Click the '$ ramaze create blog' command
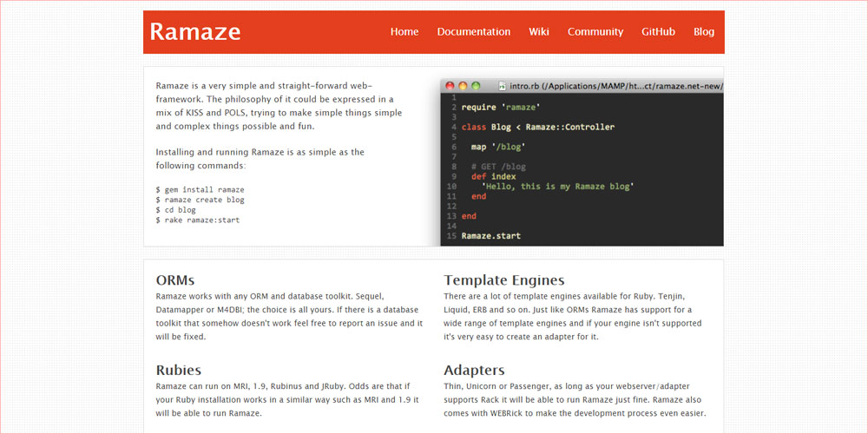Viewport: 868px width, 434px height. click(200, 200)
